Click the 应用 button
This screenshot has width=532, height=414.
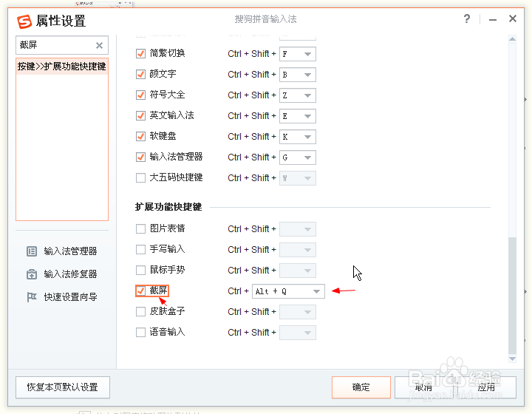486,387
